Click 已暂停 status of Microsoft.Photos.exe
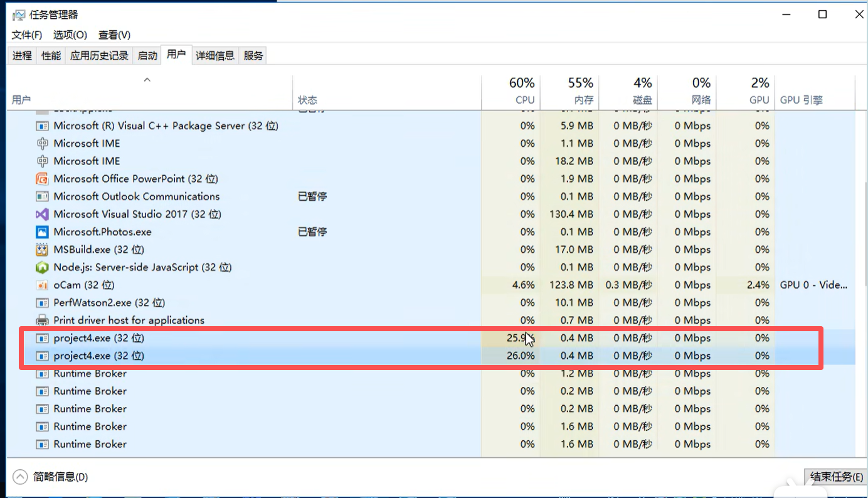Viewport: 868px width, 498px height. [x=312, y=232]
